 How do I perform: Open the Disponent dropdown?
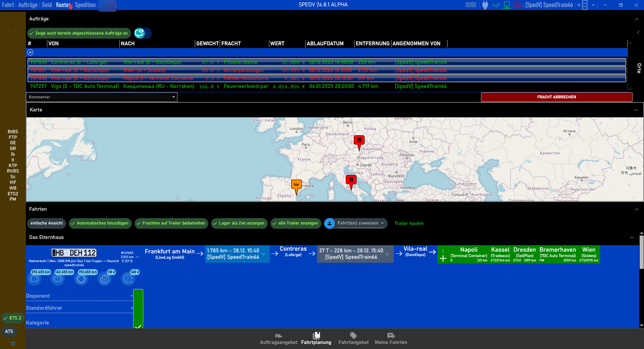[x=131, y=296]
